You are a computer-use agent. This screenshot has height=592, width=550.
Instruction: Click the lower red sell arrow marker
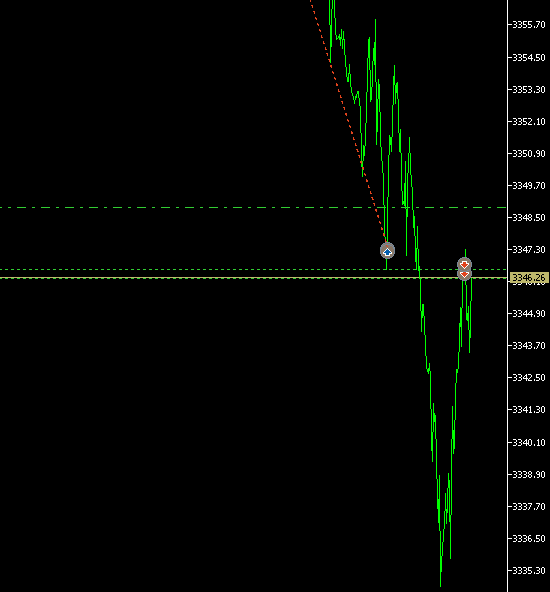(x=464, y=274)
